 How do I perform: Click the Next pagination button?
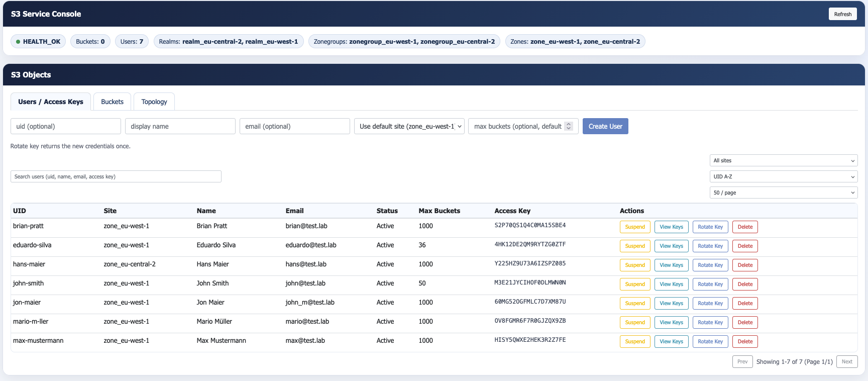847,361
